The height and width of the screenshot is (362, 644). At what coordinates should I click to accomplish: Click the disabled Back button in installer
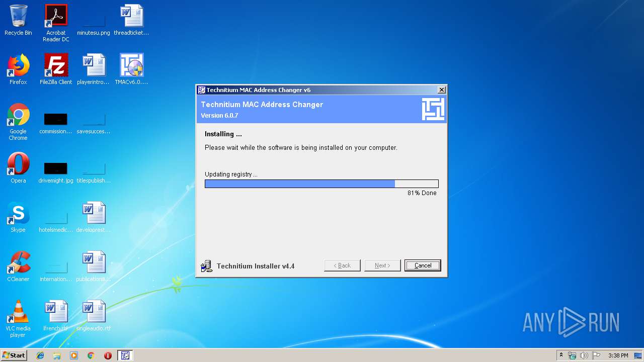342,265
